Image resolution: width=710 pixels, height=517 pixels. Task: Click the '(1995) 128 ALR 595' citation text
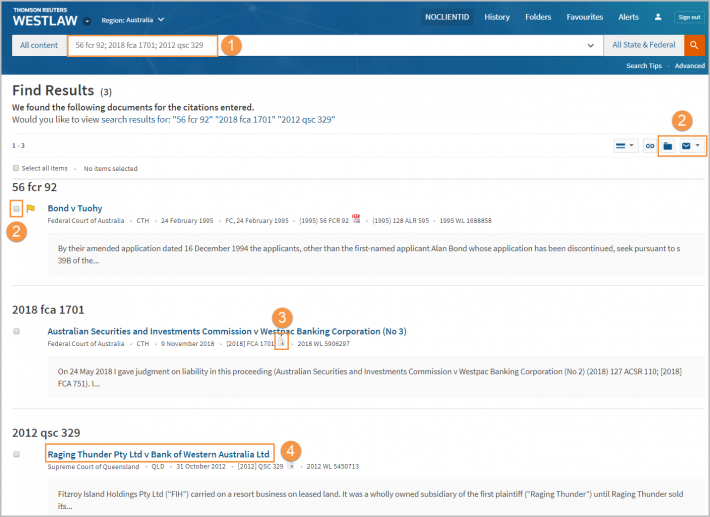click(400, 221)
